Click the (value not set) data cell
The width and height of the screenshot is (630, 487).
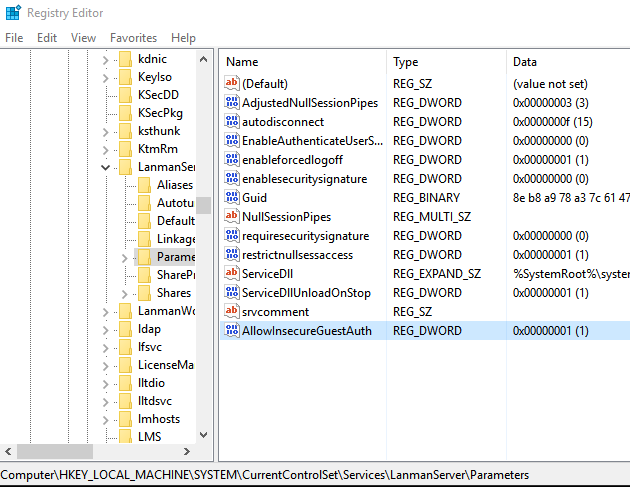pos(550,84)
